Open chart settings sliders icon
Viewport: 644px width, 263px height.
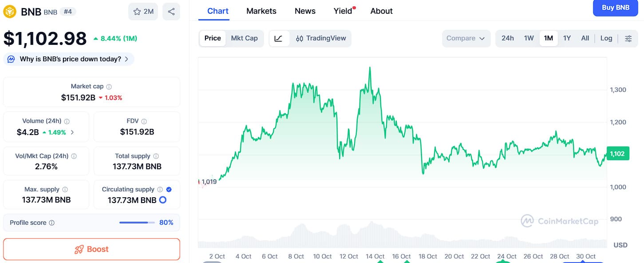click(x=628, y=38)
